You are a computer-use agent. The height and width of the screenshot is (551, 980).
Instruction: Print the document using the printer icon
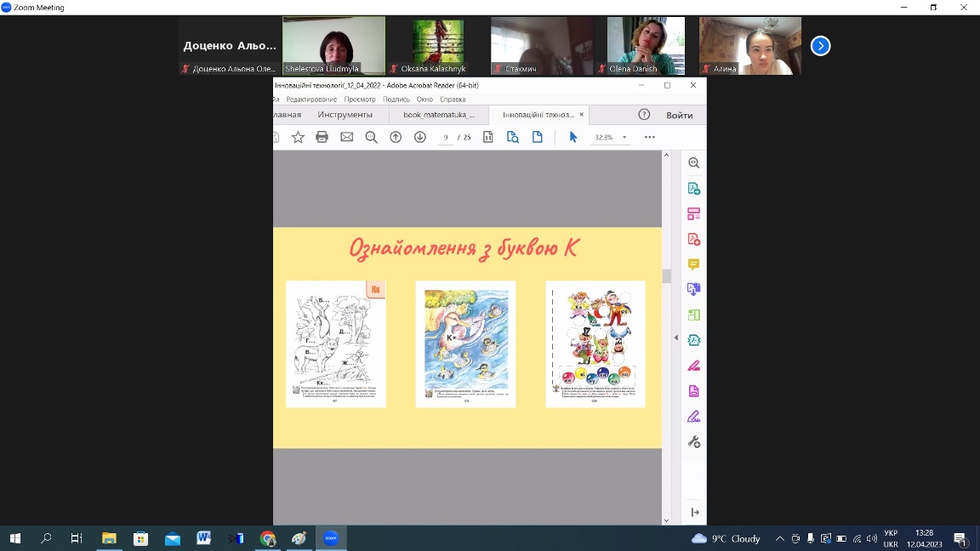pos(322,137)
